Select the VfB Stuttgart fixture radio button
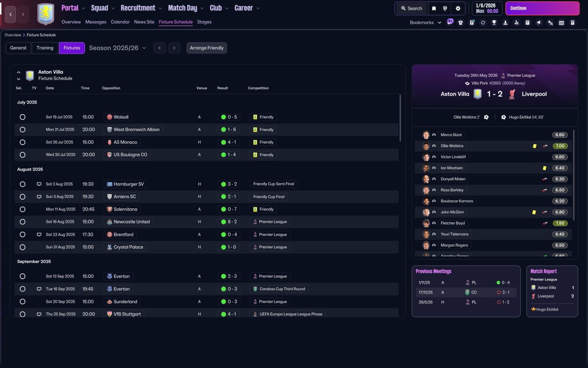The width and height of the screenshot is (588, 368). (x=23, y=314)
